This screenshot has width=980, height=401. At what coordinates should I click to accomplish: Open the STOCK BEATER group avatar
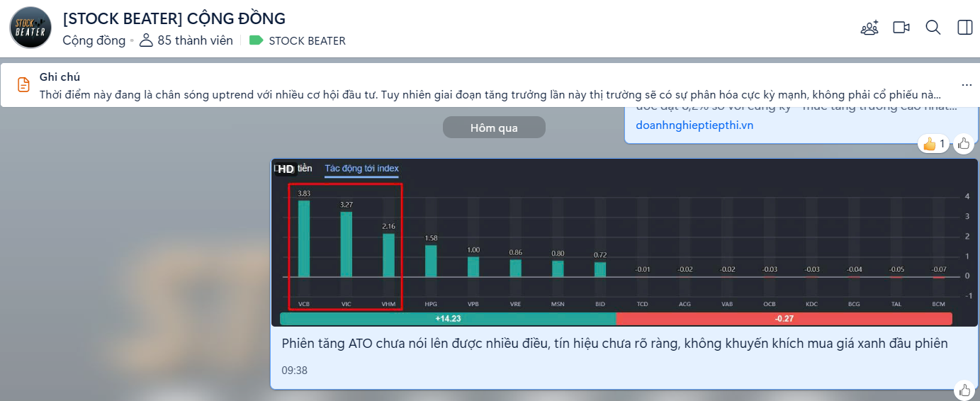(30, 28)
